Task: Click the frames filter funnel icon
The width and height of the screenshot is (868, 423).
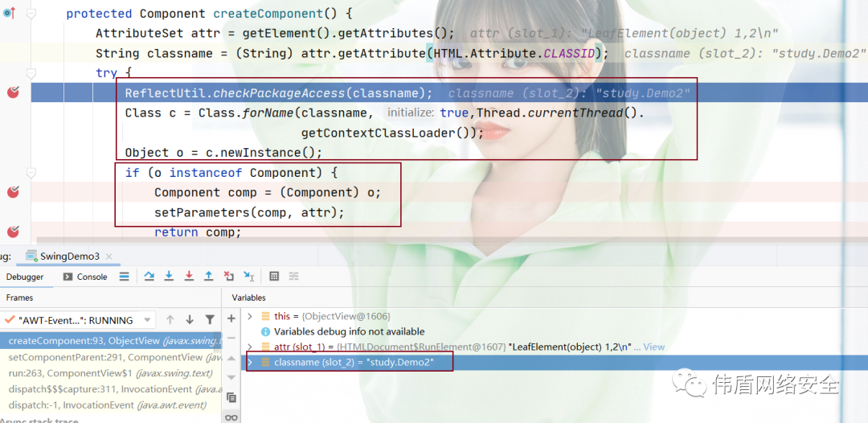Action: point(209,319)
